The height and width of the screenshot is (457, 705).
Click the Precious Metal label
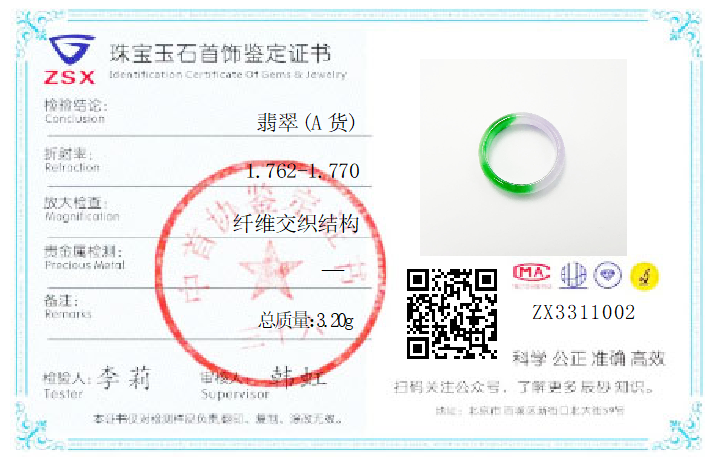click(x=84, y=258)
